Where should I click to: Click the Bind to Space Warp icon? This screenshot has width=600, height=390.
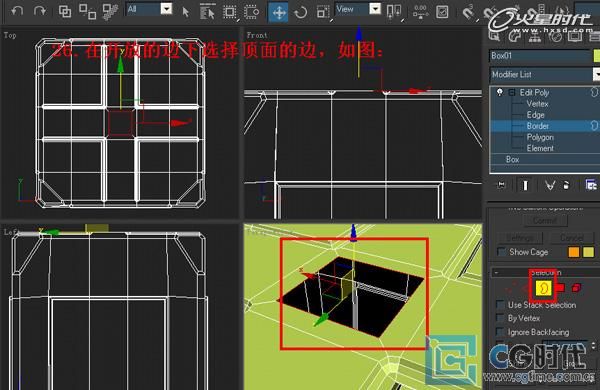click(111, 11)
